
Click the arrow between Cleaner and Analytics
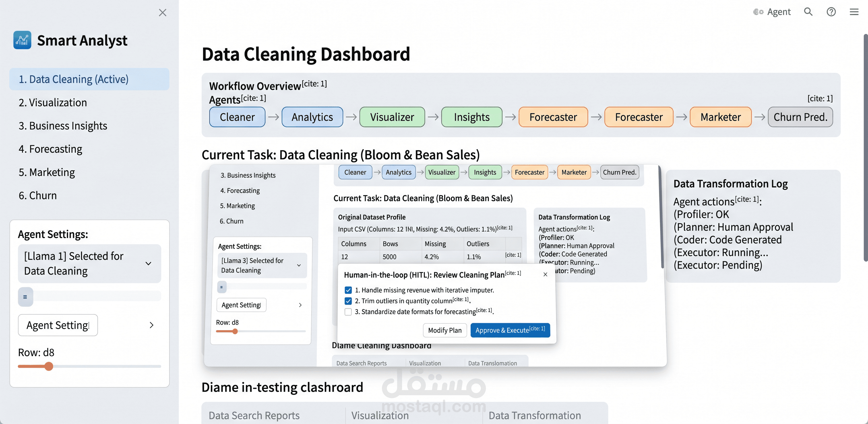[273, 117]
